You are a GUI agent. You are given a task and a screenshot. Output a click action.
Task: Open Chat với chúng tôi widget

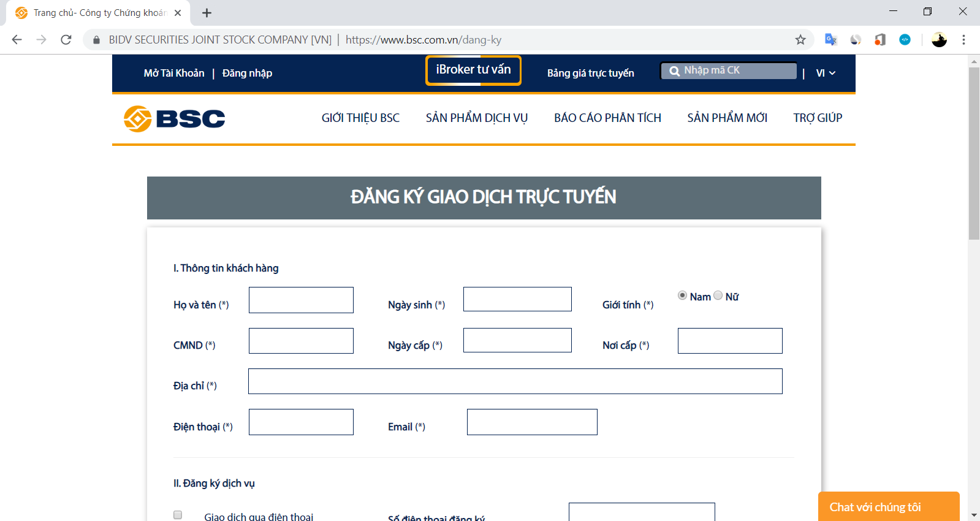click(889, 507)
